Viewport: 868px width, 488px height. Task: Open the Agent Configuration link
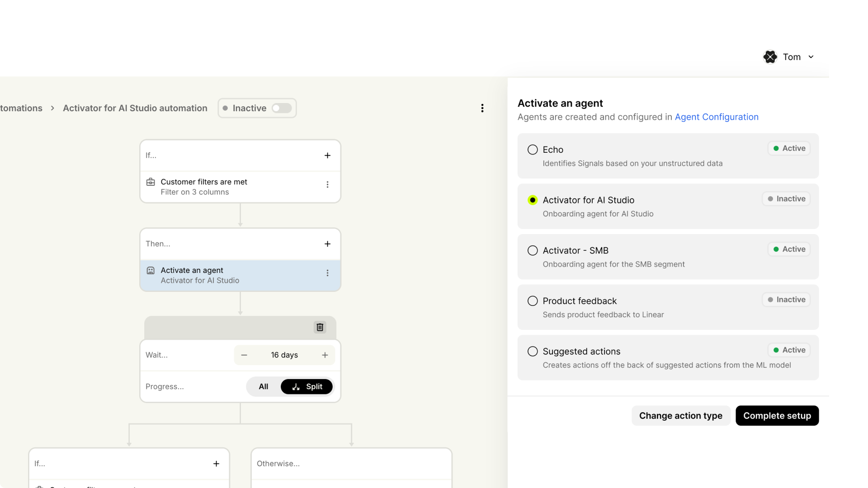717,117
